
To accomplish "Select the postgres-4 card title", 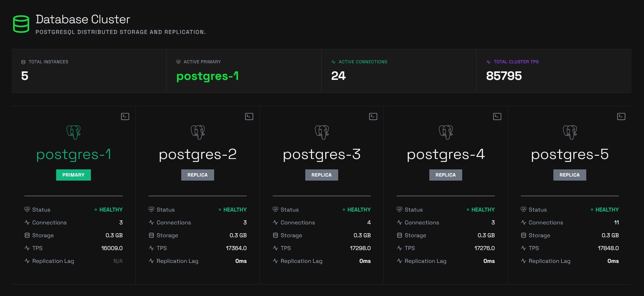I will tap(446, 155).
